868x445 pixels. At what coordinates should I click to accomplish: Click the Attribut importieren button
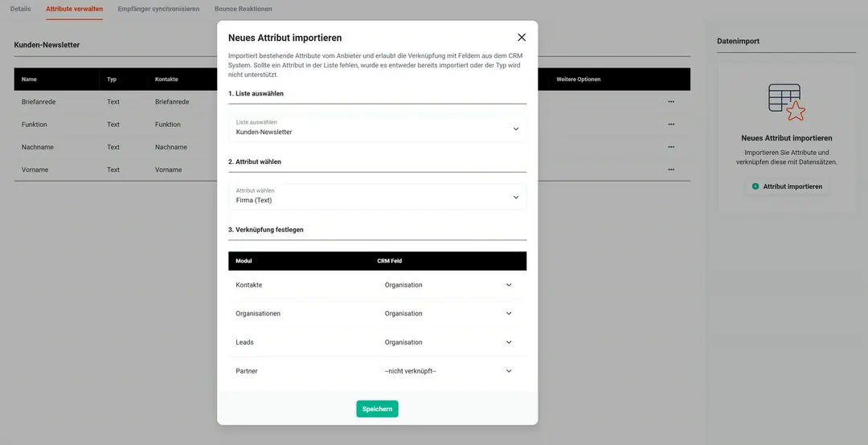[x=787, y=186]
